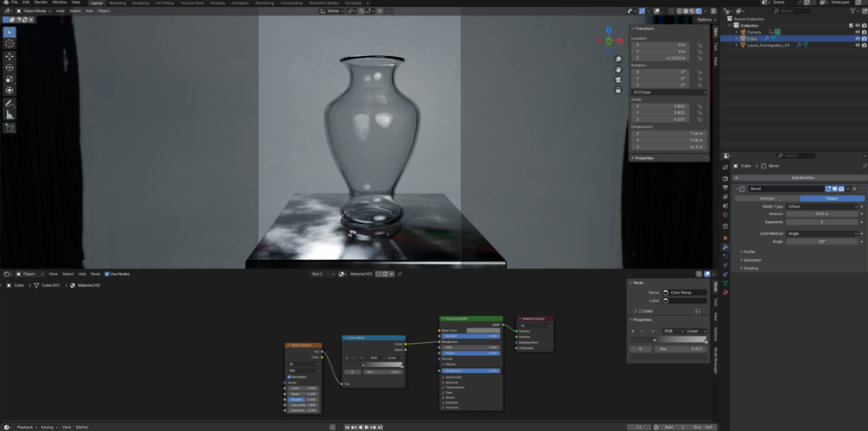Image resolution: width=868 pixels, height=431 pixels.
Task: Click the Play animation button
Action: [366, 428]
